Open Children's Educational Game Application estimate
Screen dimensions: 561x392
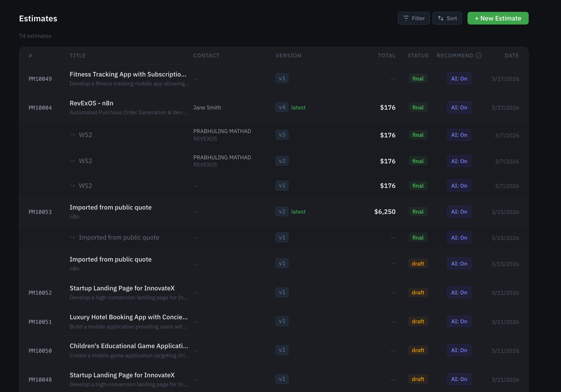pyautogui.click(x=129, y=346)
